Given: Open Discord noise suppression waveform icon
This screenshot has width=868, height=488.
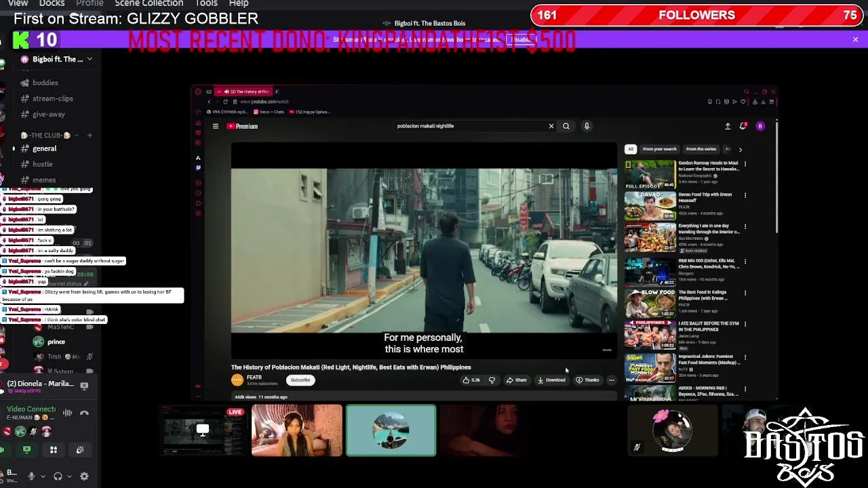Looking at the screenshot, I should pyautogui.click(x=67, y=413).
